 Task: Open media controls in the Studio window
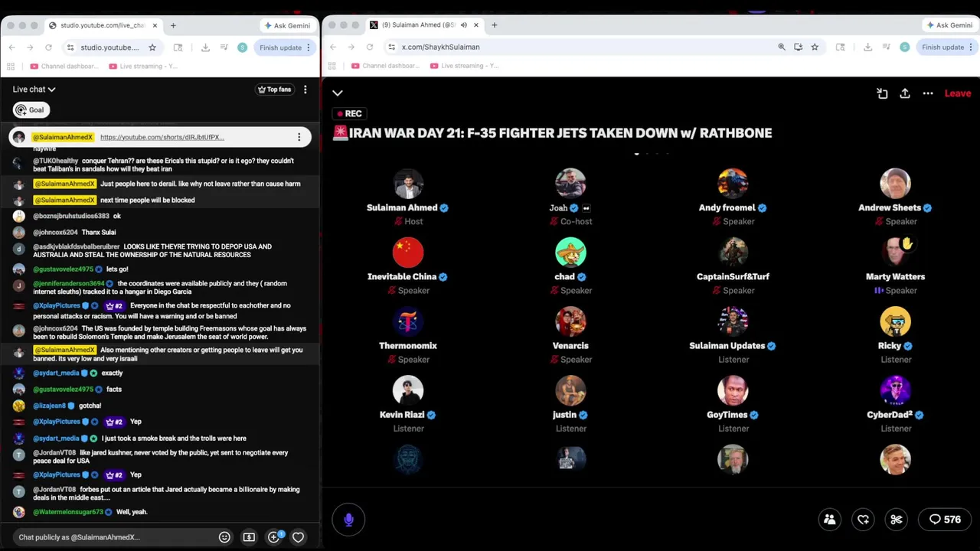224,47
